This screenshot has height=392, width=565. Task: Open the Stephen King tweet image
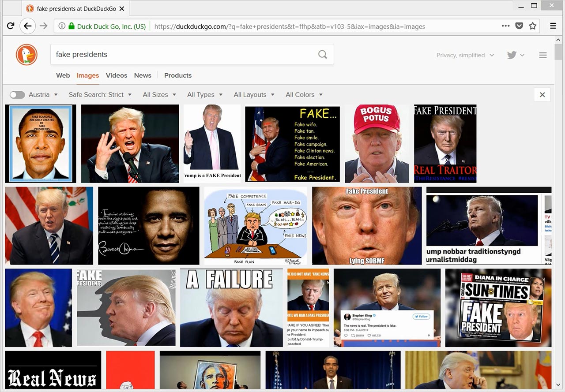coord(387,308)
